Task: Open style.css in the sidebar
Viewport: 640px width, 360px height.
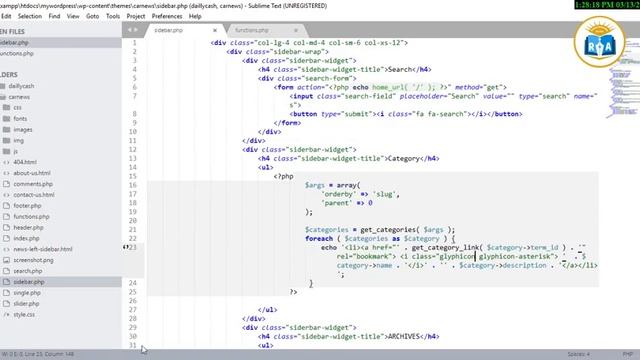Action: pyautogui.click(x=24, y=315)
